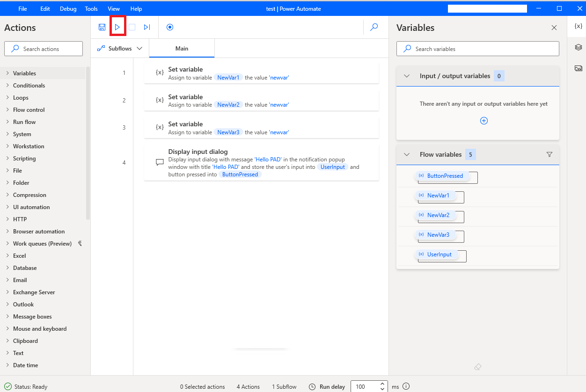Expand Workstation actions group
Viewport: 586px width, 392px height.
(7, 146)
